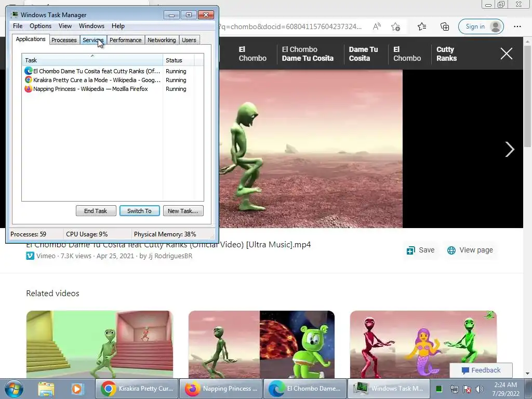
Task: Open Edge Favorites list icon
Action: (x=422, y=26)
